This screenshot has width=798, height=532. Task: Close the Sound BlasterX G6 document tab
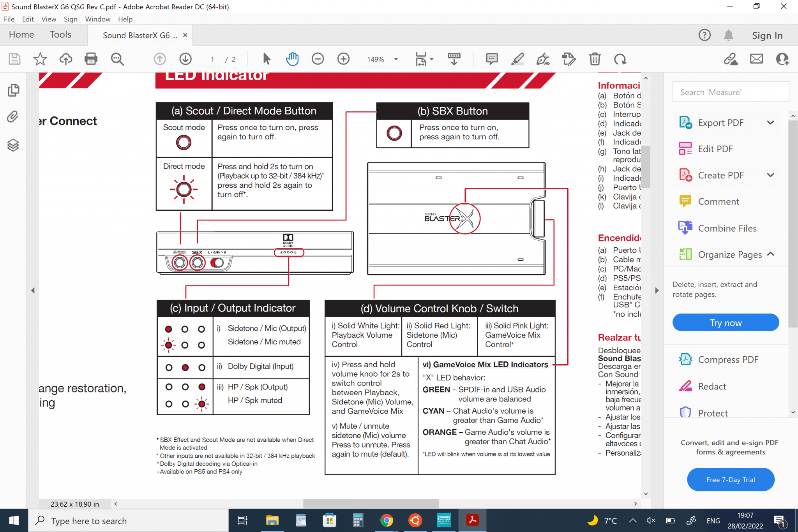(x=185, y=35)
